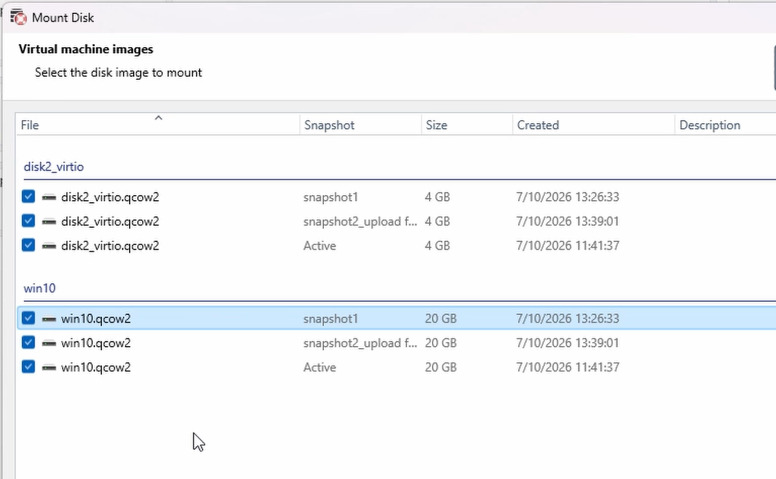Screen dimensions: 776x479
Task: Sort list by File column header
Action: click(x=157, y=125)
